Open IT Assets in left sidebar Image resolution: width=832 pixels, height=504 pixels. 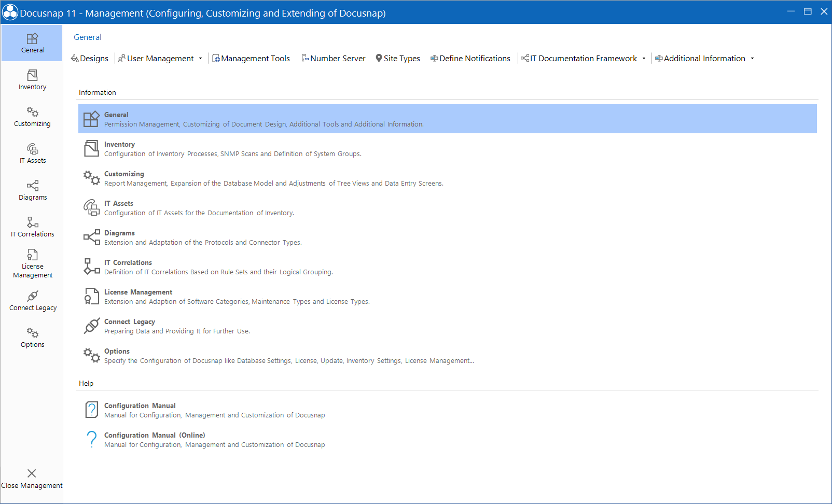pos(32,153)
